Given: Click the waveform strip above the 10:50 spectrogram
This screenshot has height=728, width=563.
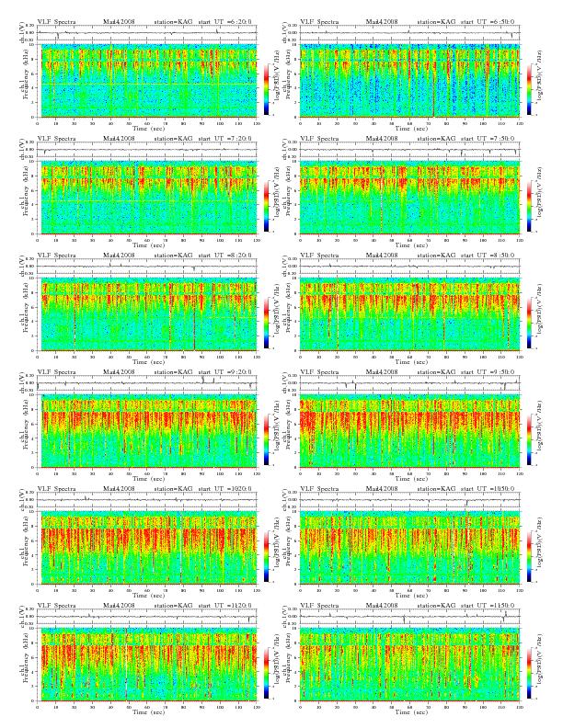Looking at the screenshot, I should pos(409,499).
